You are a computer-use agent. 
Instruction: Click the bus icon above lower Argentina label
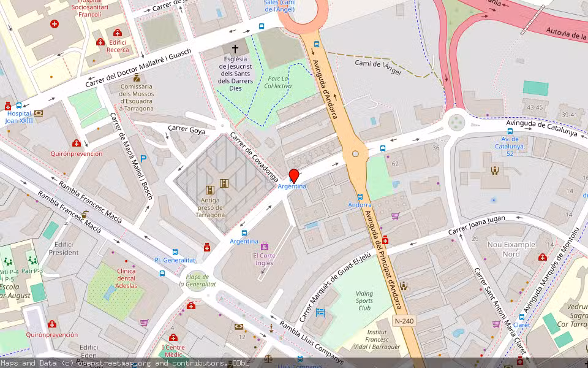tap(244, 233)
